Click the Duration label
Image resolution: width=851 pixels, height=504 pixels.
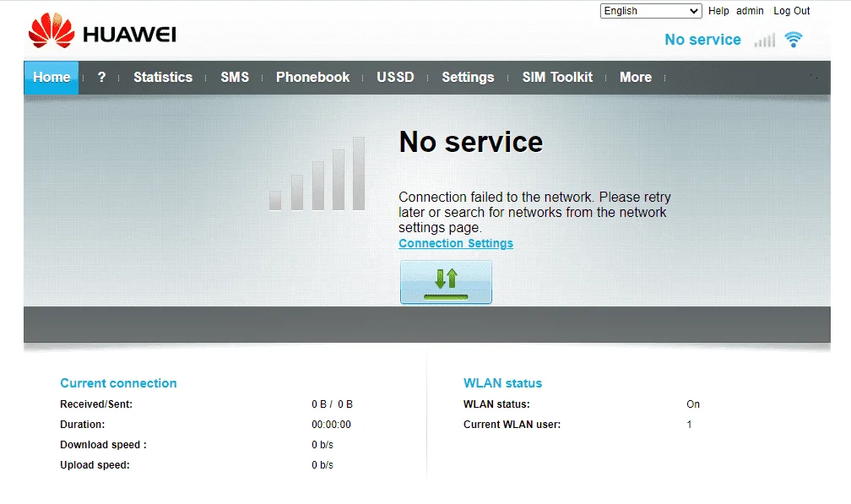83,425
